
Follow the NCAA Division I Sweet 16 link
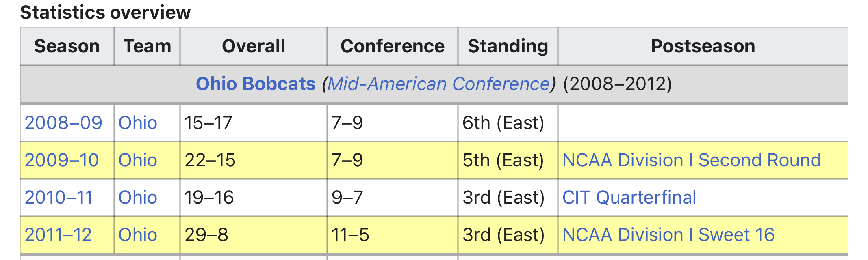point(668,235)
